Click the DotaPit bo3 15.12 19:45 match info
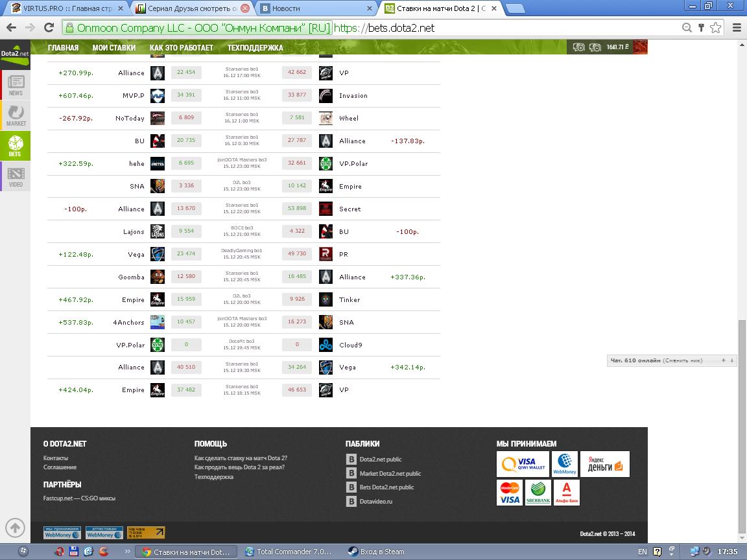 coord(242,344)
